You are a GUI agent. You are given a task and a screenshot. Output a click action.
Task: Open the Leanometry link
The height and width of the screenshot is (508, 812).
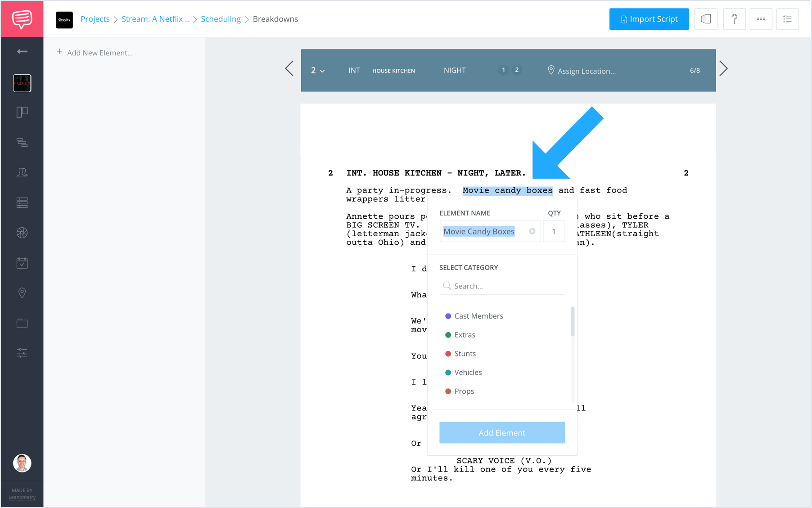(22, 497)
